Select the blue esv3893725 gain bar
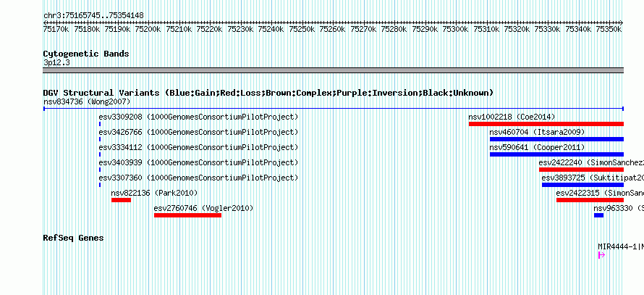This screenshot has height=295, width=644. click(x=582, y=185)
